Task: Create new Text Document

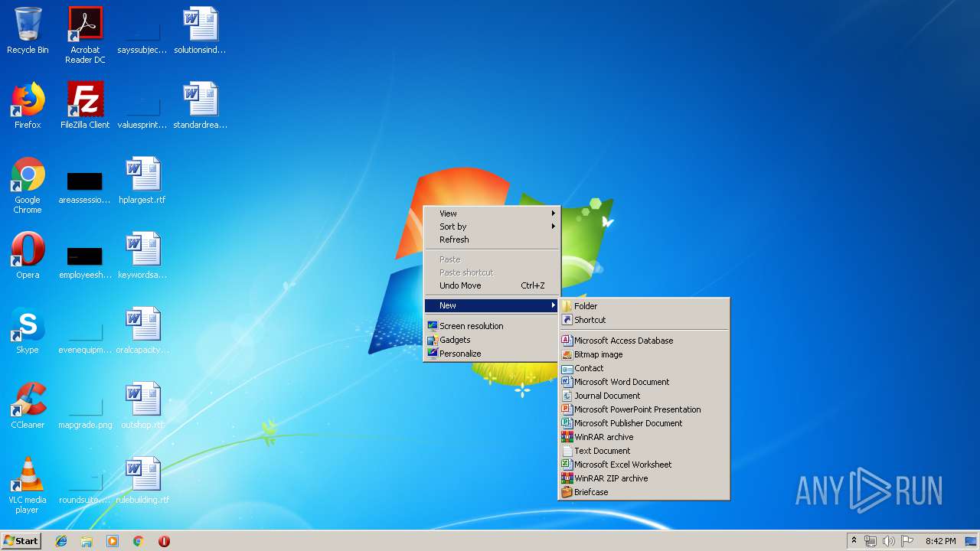Action: pyautogui.click(x=644, y=451)
